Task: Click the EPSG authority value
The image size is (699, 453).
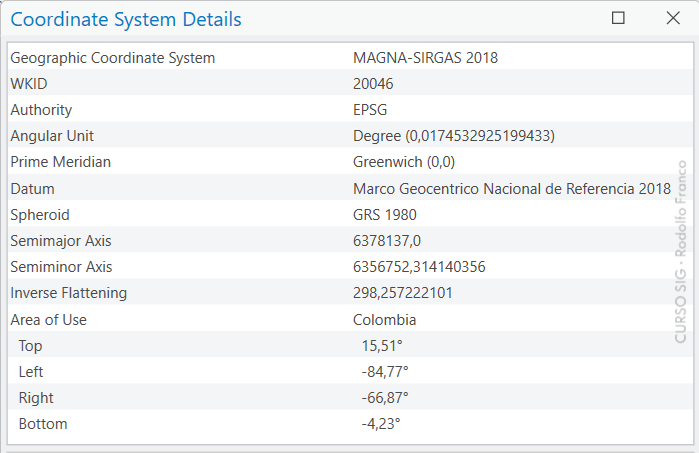Action: pos(370,110)
